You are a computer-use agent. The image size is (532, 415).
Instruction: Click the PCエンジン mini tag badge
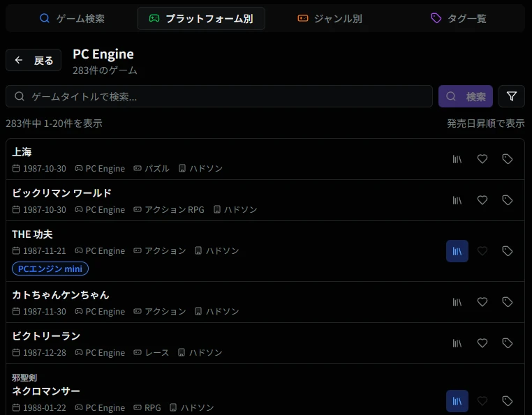point(50,269)
